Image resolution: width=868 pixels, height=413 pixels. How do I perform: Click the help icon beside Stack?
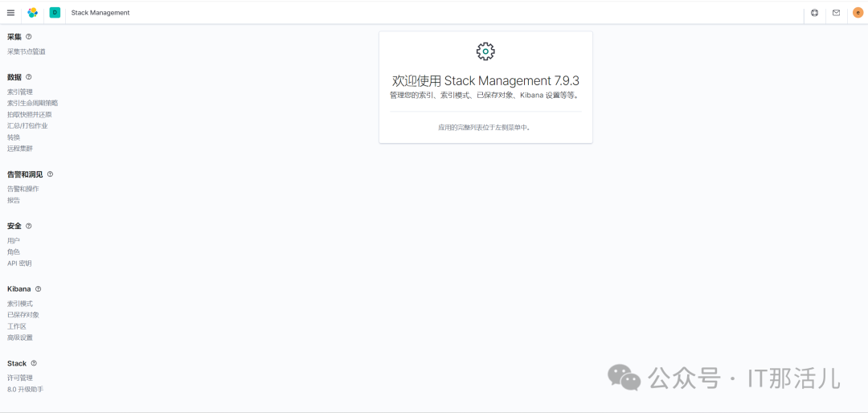[x=34, y=363]
